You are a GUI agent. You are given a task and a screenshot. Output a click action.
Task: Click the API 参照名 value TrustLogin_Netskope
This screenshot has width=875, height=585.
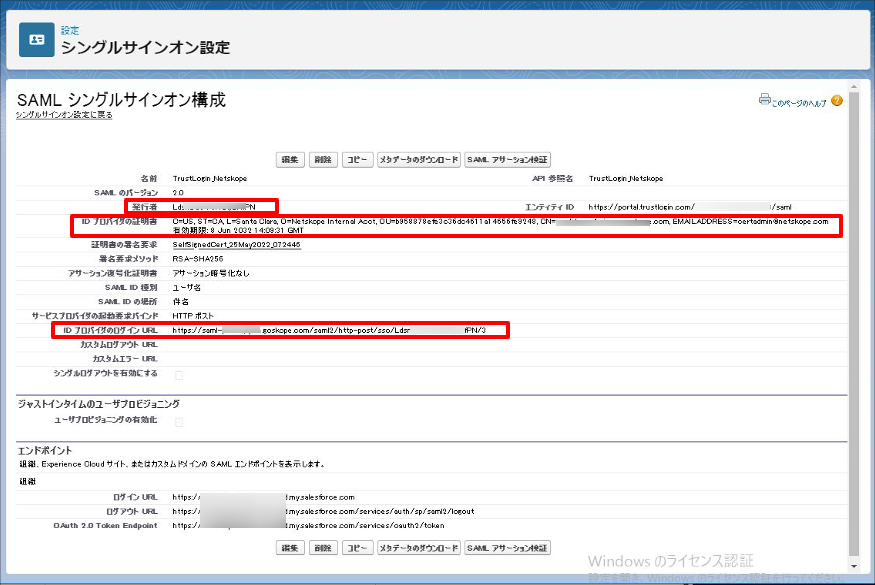[626, 179]
